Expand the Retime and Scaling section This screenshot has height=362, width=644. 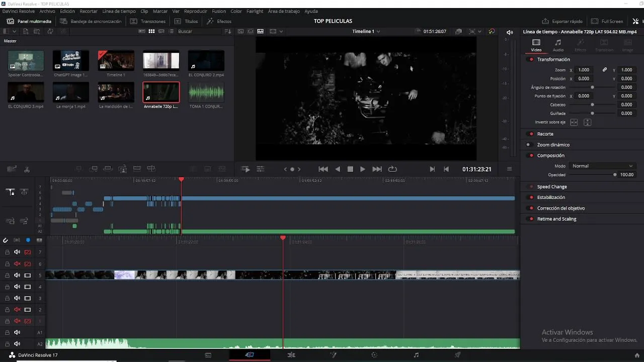coord(556,219)
